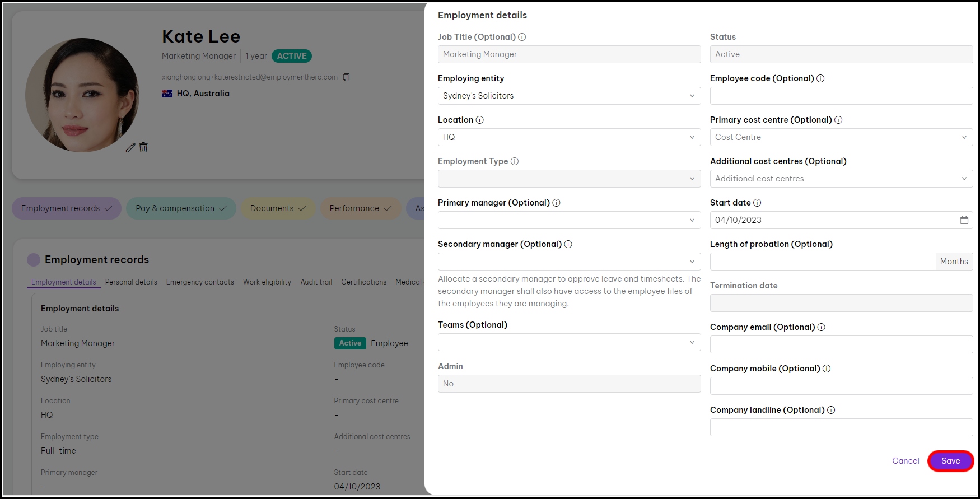
Task: Expand the Teams dropdown list
Action: 568,342
